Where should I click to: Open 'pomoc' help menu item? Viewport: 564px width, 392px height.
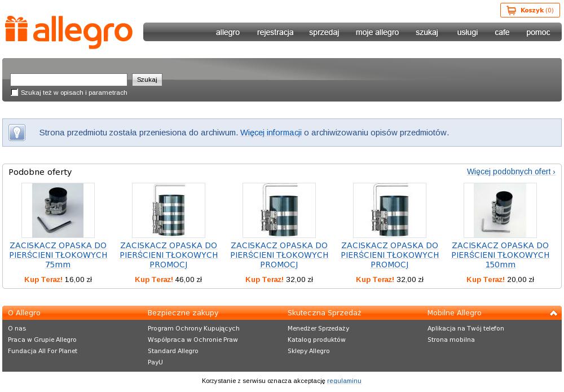[x=538, y=32]
